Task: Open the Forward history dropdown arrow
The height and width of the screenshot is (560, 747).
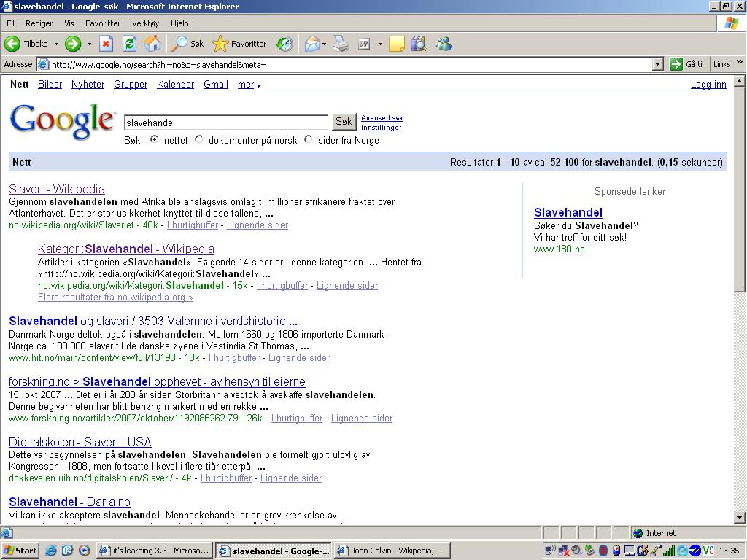Action: pos(89,44)
